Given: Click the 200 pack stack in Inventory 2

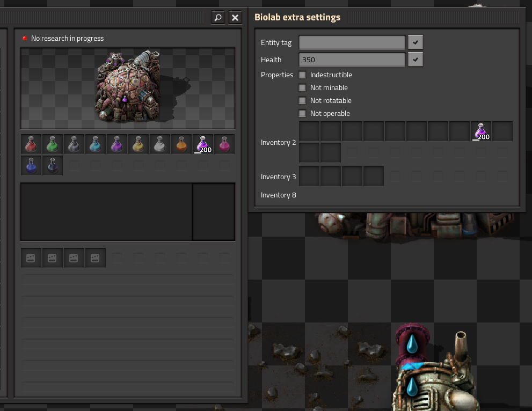Looking at the screenshot, I should pyautogui.click(x=481, y=131).
